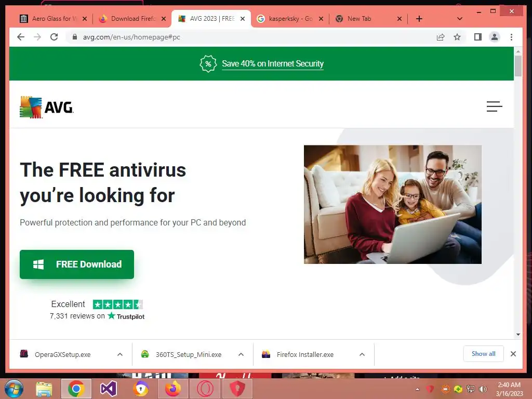Show hidden tray icons arrow
Image resolution: width=532 pixels, height=399 pixels.
click(417, 389)
